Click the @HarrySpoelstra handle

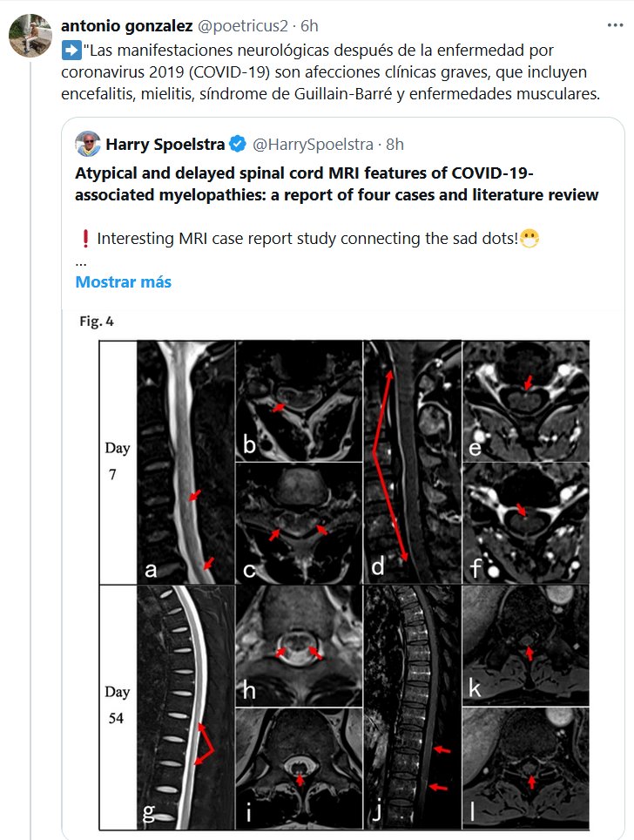point(313,144)
